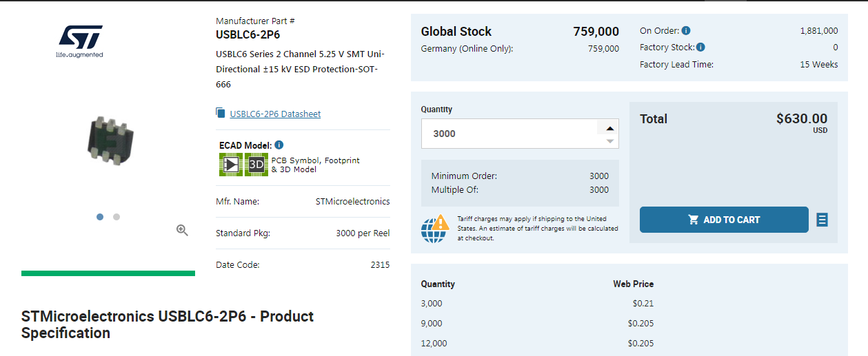
Task: Click the Factory Stock info icon
Action: click(700, 48)
